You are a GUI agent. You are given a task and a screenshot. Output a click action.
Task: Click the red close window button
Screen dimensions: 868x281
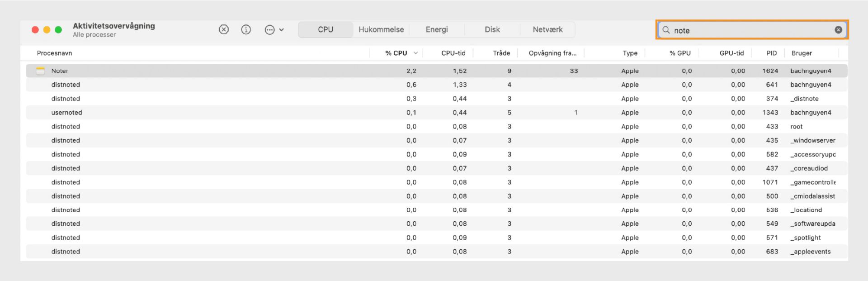tap(35, 30)
